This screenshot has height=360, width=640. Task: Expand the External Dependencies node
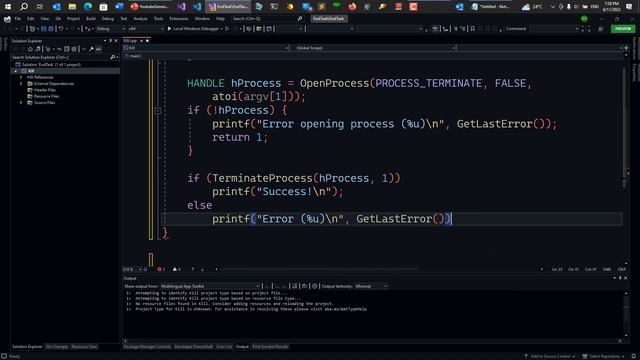[x=21, y=84]
